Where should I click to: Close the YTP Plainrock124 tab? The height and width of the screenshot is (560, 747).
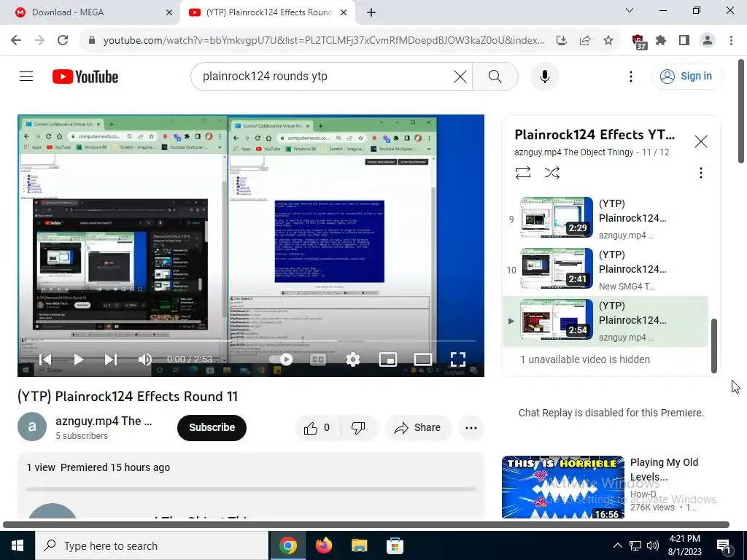(x=344, y=12)
